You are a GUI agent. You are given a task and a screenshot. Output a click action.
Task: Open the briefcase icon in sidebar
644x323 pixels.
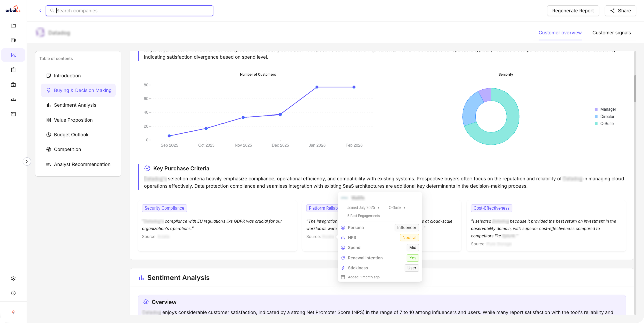(x=13, y=85)
